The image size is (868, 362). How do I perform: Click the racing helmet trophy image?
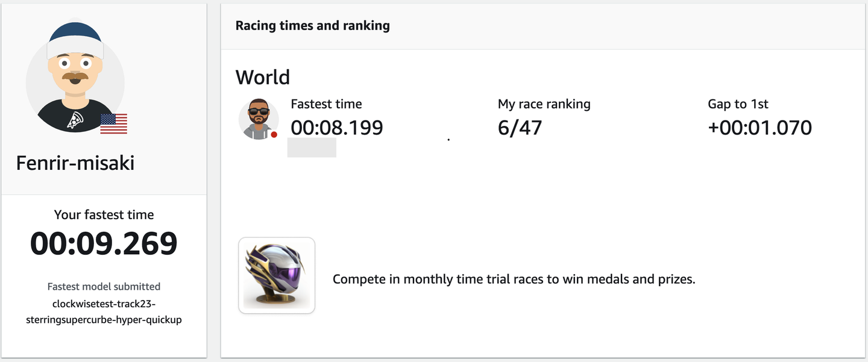tap(277, 275)
